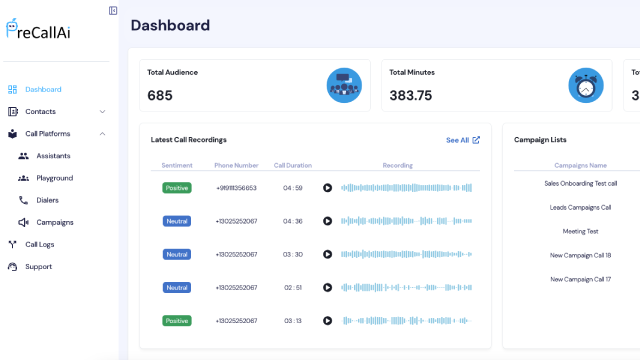This screenshot has height=360, width=640.
Task: Play the 04:59 call recording
Action: (327, 188)
